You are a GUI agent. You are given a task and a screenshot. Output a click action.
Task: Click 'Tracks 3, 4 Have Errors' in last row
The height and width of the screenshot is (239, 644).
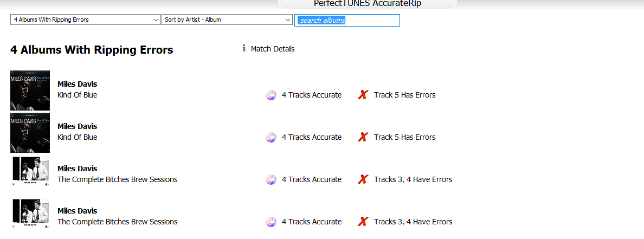click(413, 222)
